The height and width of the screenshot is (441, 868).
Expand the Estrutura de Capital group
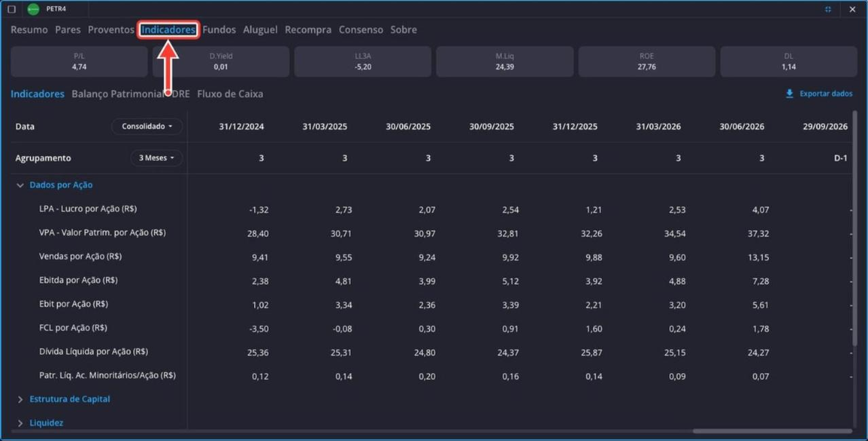pyautogui.click(x=20, y=400)
